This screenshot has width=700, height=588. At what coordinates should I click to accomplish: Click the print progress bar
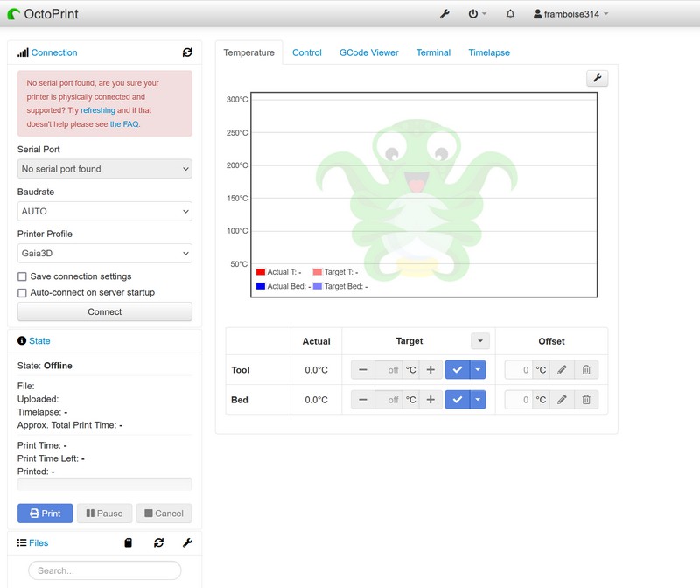tap(105, 485)
